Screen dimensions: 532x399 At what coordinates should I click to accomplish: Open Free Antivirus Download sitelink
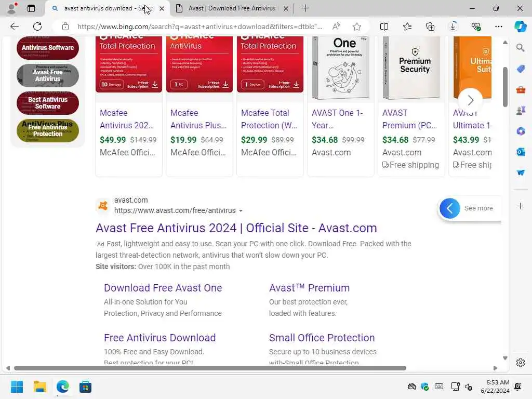click(159, 338)
